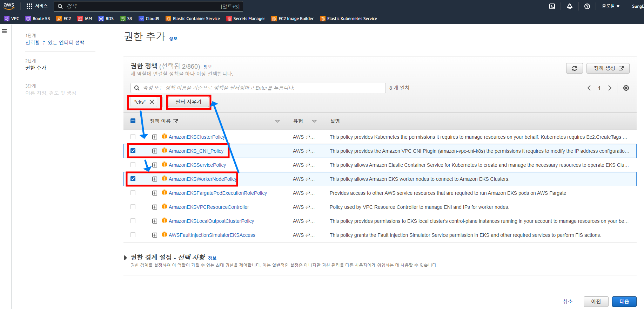Open the AmazonEKSWorkerNodePolicy link
The width and height of the screenshot is (644, 309).
(203, 179)
